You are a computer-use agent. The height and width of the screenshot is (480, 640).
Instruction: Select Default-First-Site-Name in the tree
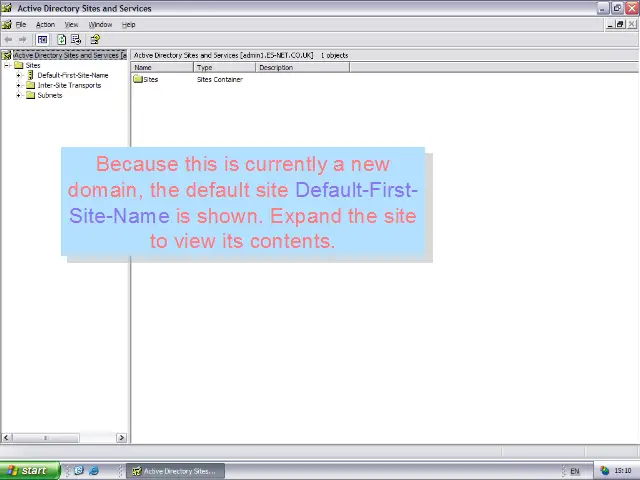tap(73, 75)
